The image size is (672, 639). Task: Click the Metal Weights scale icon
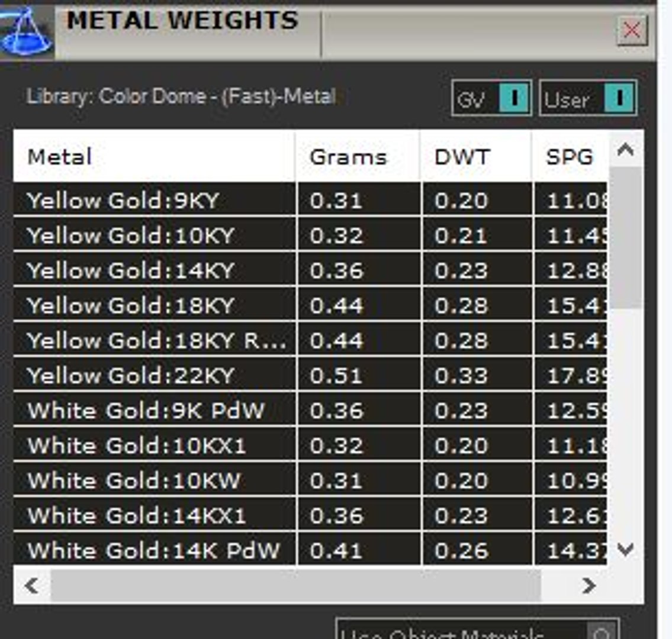click(27, 33)
